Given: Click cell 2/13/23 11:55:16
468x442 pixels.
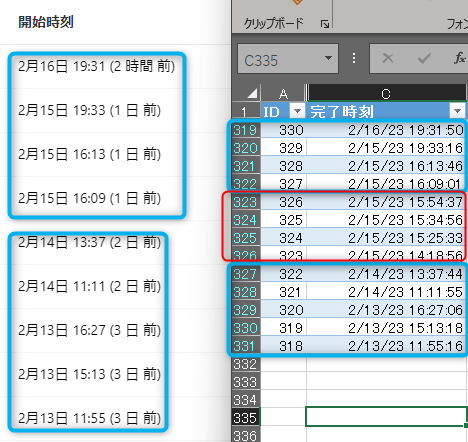Looking at the screenshot, I should (386, 346).
